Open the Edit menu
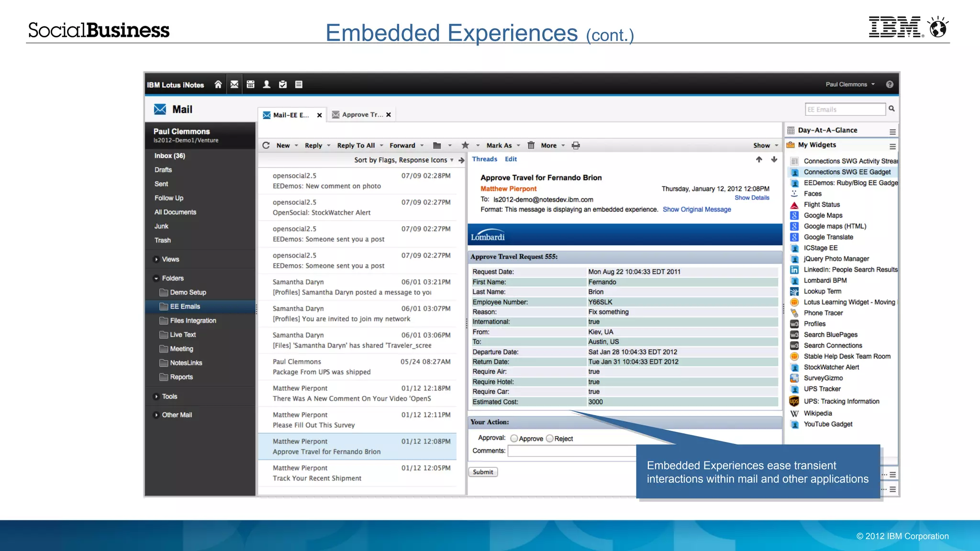Screen dimensions: 980x551 (511, 159)
